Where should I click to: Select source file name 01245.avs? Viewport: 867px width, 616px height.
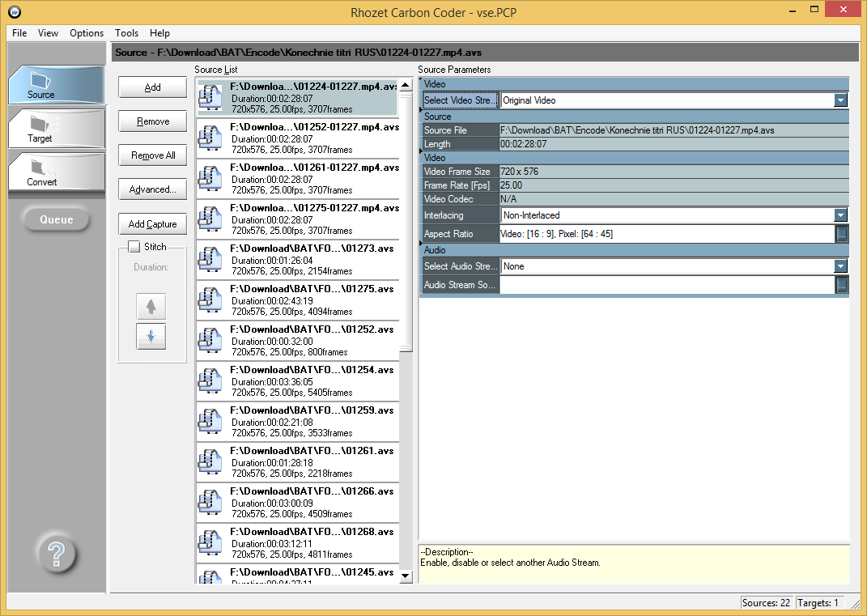(x=312, y=572)
